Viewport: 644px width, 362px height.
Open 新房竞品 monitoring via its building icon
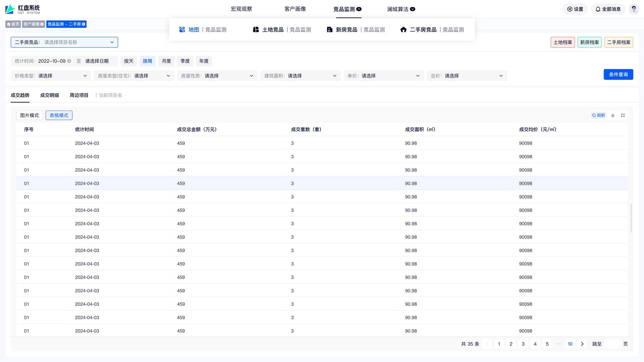coord(330,30)
